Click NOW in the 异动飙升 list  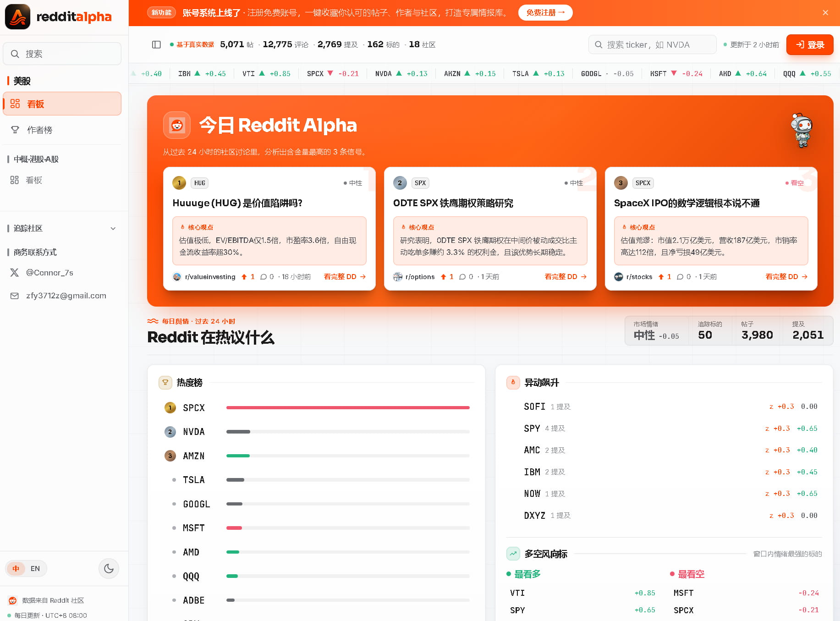coord(532,494)
